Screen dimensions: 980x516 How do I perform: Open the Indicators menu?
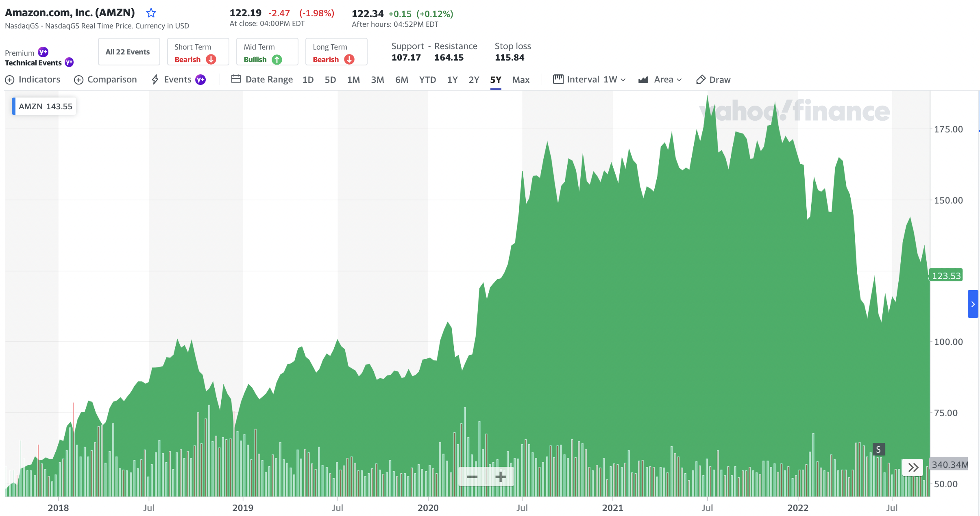[x=33, y=80]
